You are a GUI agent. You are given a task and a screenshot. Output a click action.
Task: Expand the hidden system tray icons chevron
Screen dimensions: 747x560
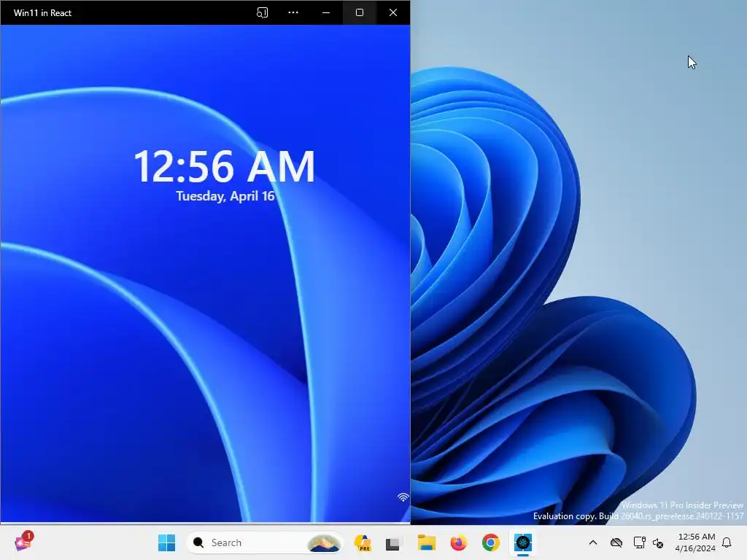coord(592,542)
